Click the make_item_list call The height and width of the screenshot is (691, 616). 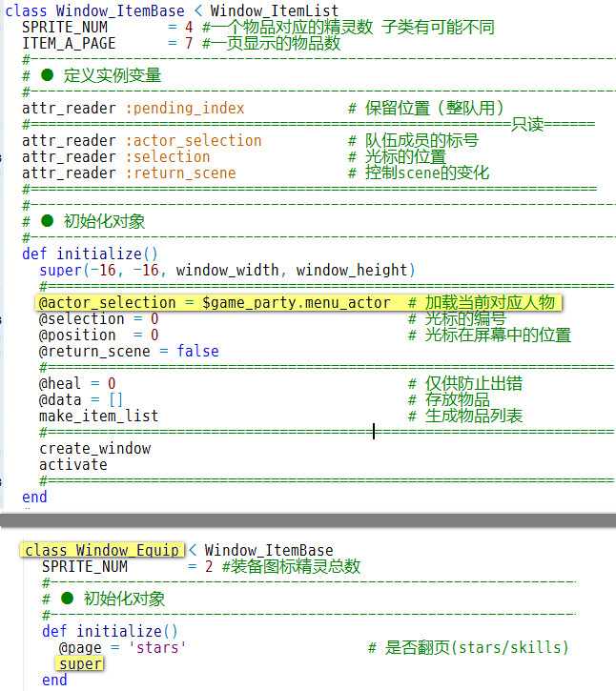tap(99, 416)
